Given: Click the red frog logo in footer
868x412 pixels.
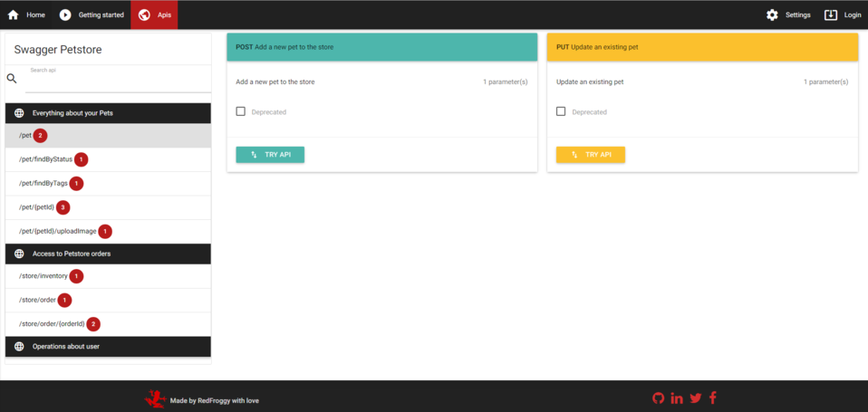Looking at the screenshot, I should coord(155,398).
